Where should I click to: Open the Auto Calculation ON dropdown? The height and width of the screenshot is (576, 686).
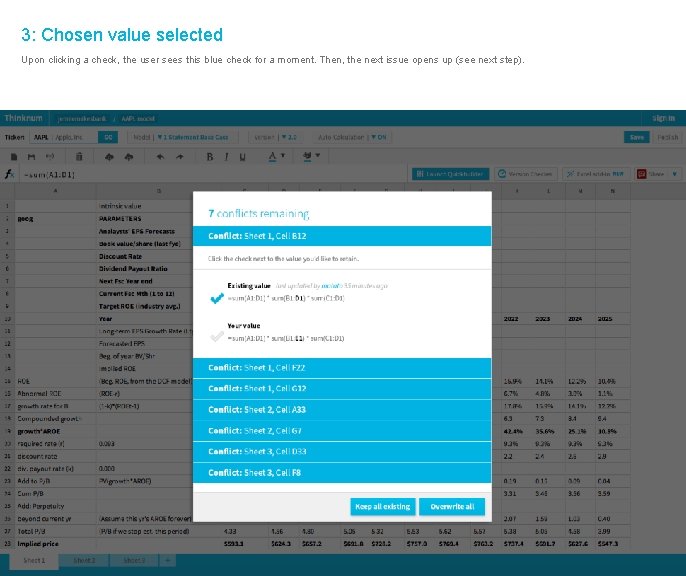coord(352,137)
